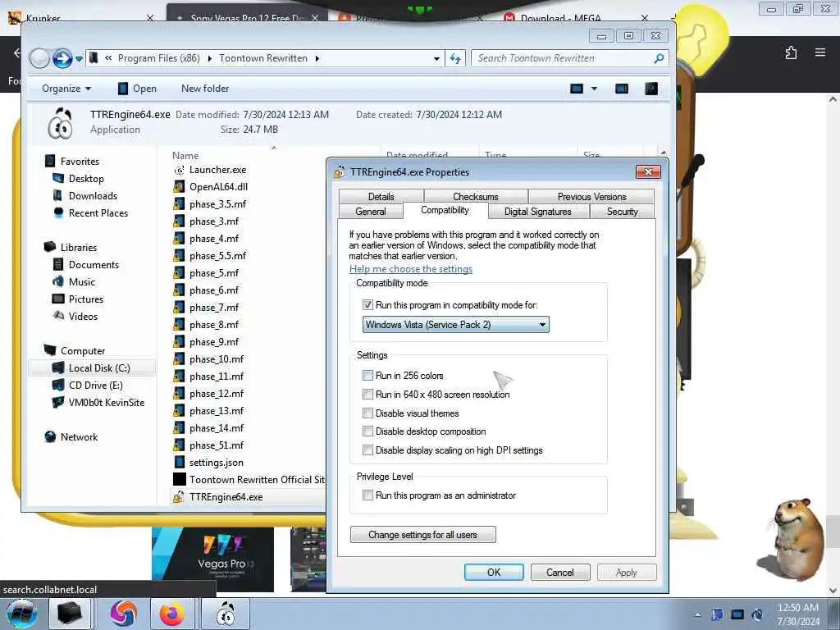Screen dimensions: 840x630
Task: Select Toontown Rewritten Official Site shortcut
Action: (249, 479)
